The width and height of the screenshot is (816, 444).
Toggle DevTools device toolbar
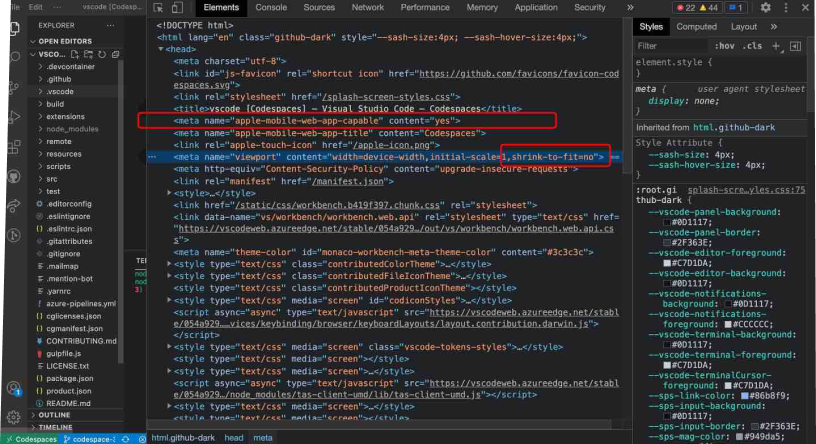tap(177, 7)
